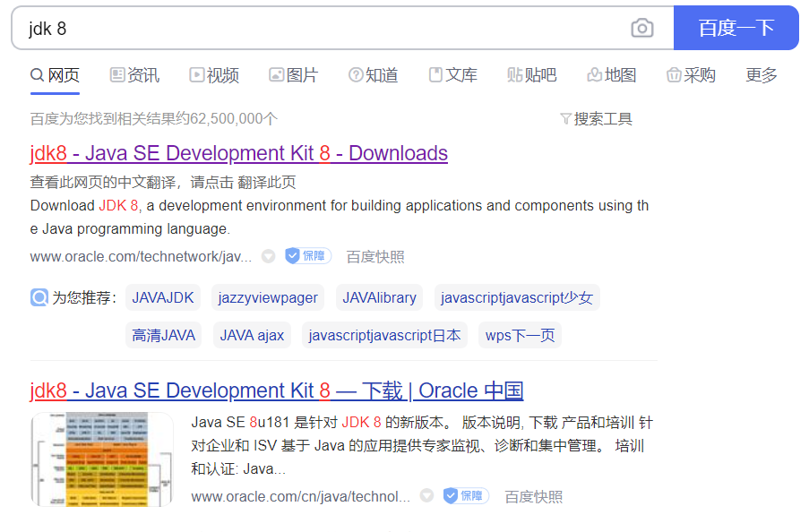The width and height of the screenshot is (809, 532).
Task: Switch to the 视频 tab
Action: pyautogui.click(x=213, y=75)
